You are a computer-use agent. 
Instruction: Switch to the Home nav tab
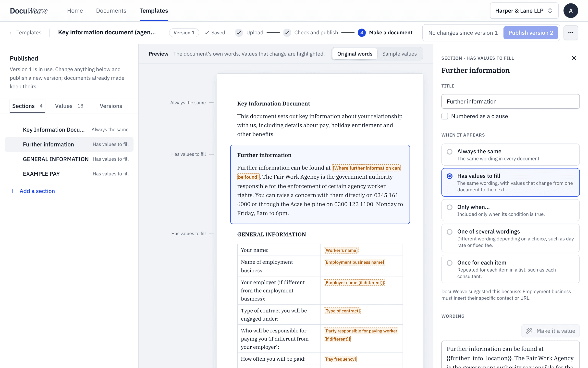click(75, 11)
